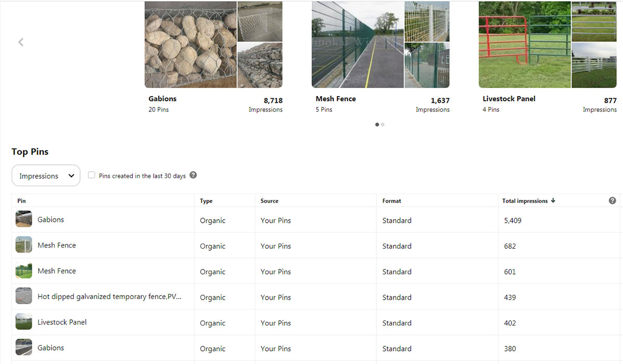Open the Livestock Panel board title
The width and height of the screenshot is (623, 364).
(x=509, y=99)
